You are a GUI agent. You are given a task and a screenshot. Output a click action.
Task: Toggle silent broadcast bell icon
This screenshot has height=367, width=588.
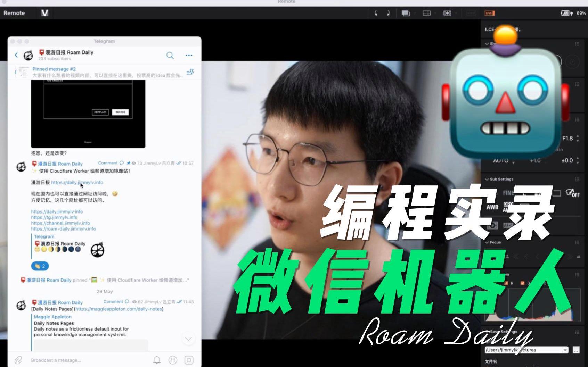(157, 360)
